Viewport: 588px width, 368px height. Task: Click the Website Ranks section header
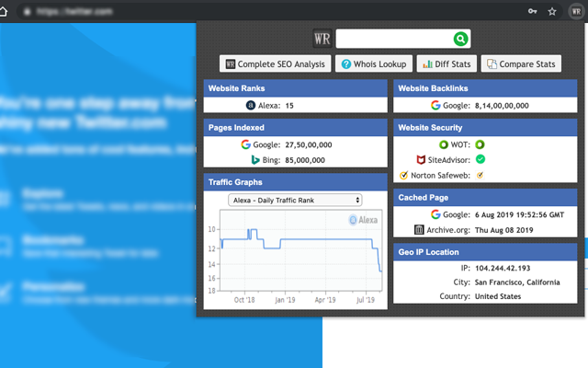click(296, 88)
